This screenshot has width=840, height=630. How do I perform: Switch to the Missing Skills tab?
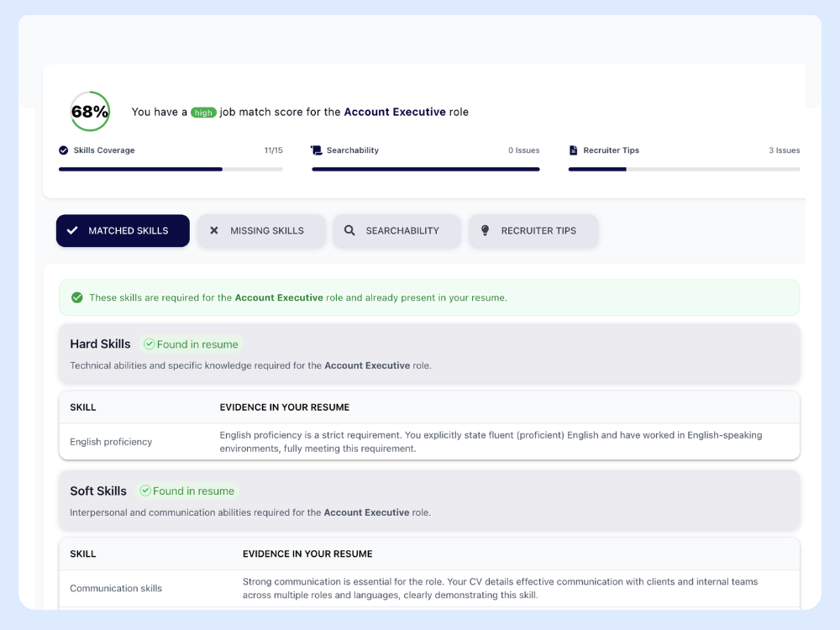coord(261,231)
